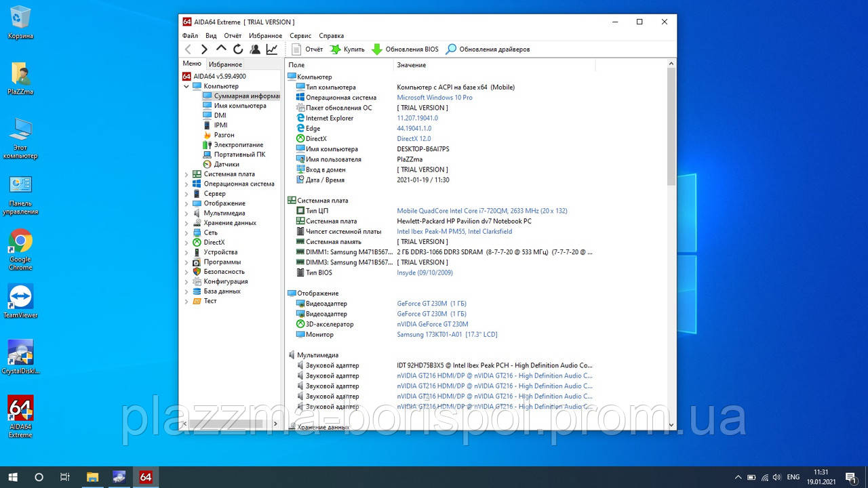The height and width of the screenshot is (488, 868).
Task: Open Google Chrome desktop shortcut
Action: click(20, 249)
